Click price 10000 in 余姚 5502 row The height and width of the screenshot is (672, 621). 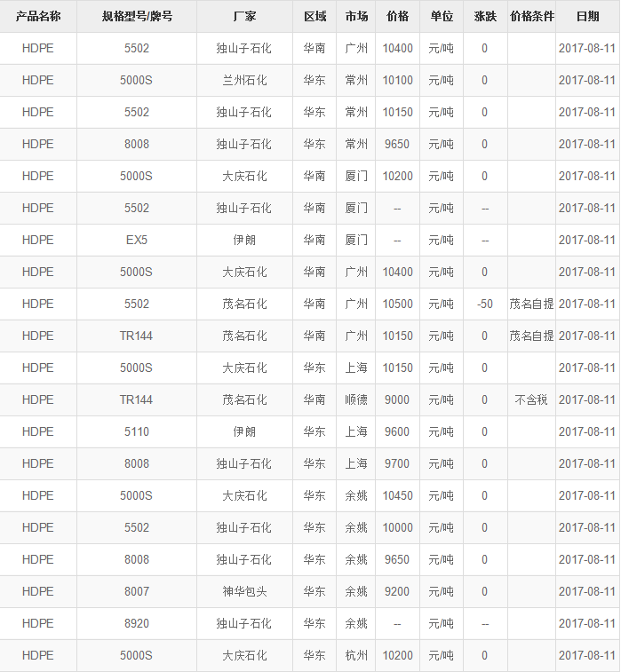[397, 527]
